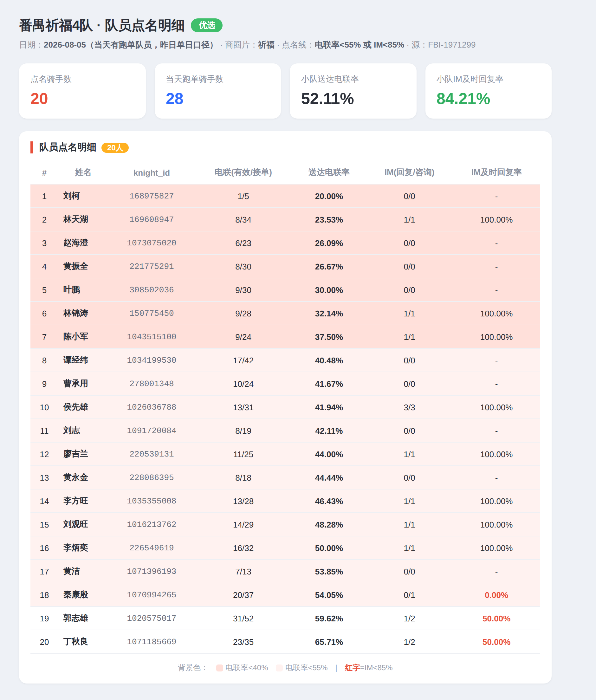Sort by 送达电联率 column header
This screenshot has width=596, height=700.
pyautogui.click(x=329, y=173)
